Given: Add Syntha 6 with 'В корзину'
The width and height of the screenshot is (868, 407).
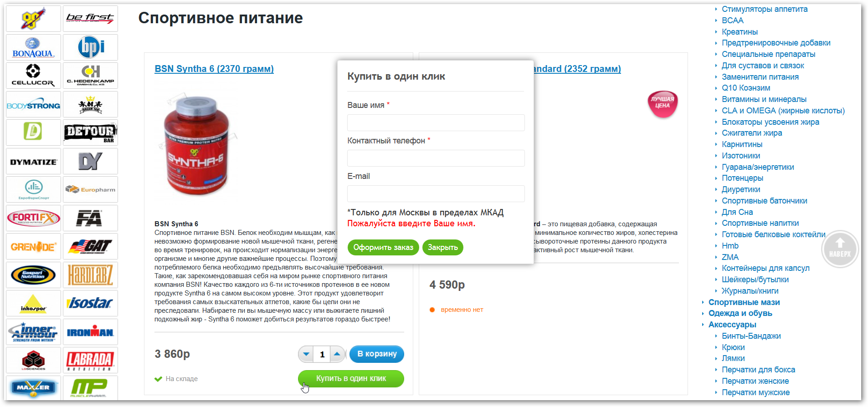Looking at the screenshot, I should pyautogui.click(x=377, y=354).
